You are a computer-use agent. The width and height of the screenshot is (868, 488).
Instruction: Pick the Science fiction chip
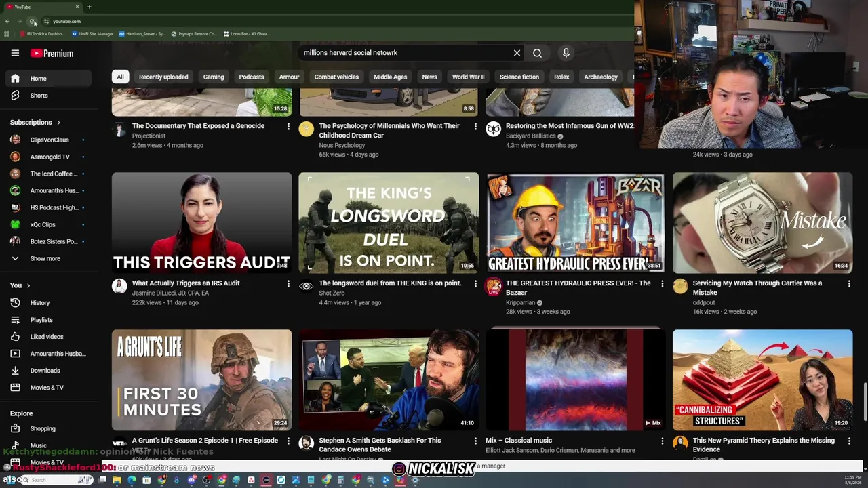[519, 77]
